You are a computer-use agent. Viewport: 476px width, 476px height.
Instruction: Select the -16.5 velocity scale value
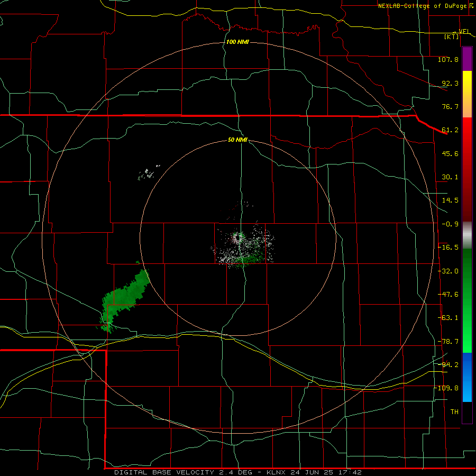pyautogui.click(x=448, y=248)
